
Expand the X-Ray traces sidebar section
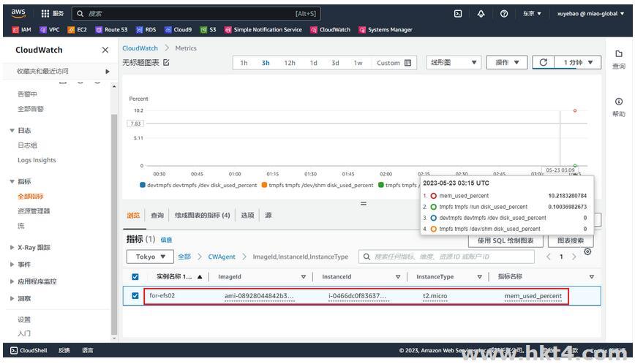(12, 247)
